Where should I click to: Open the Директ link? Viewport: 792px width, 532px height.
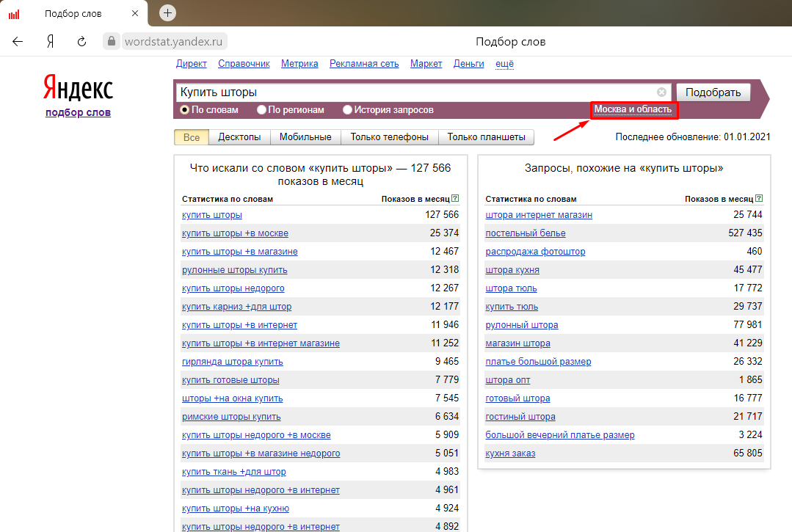tap(192, 64)
